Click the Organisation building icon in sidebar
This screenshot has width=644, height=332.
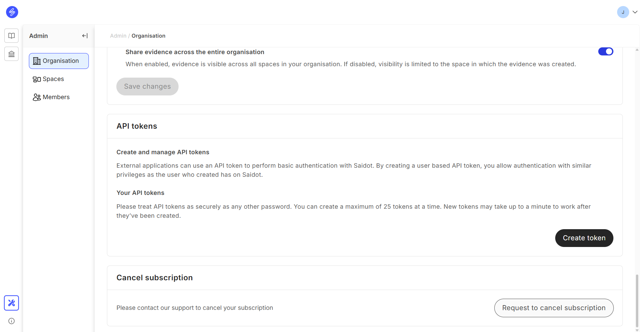[37, 61]
